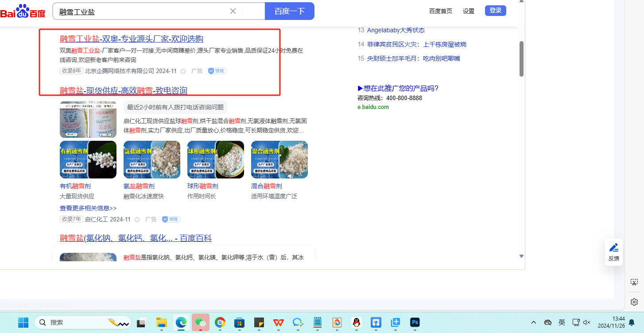Open 设置 in the Baidu top navigation

point(469,11)
